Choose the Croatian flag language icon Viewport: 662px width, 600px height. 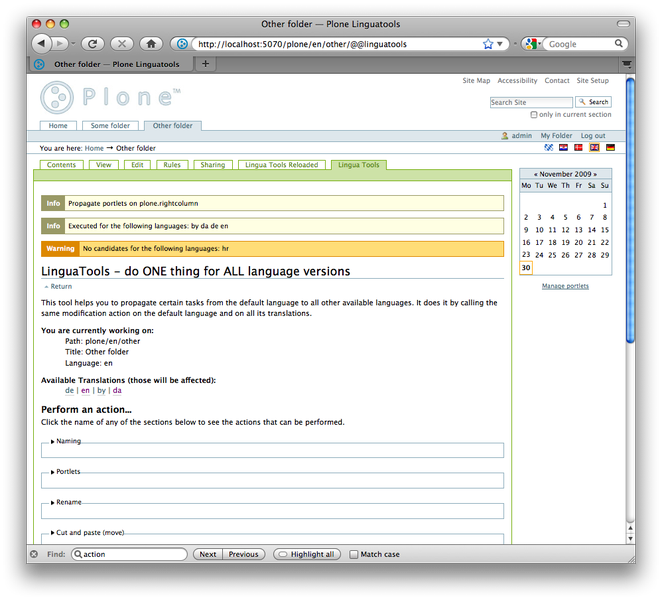click(564, 148)
